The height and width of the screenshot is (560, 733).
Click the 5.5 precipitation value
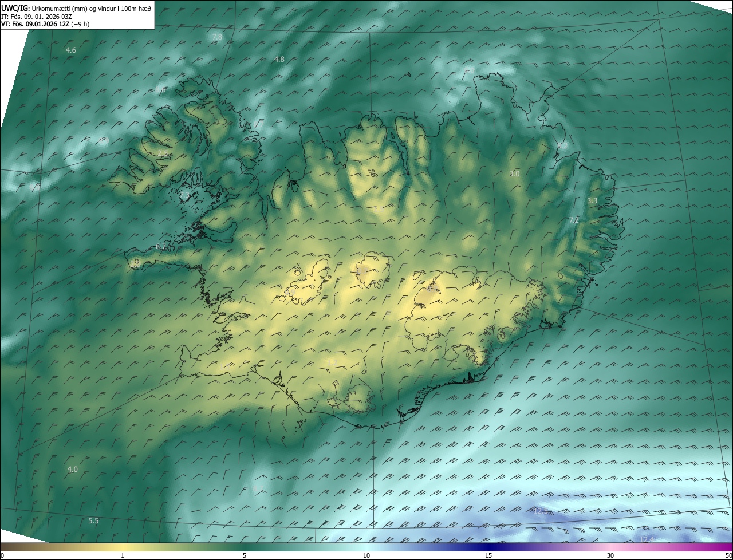[x=93, y=520]
